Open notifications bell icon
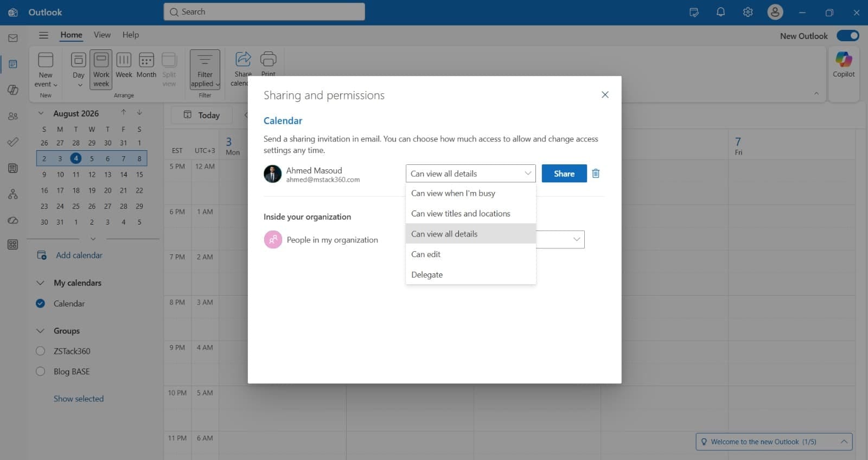Screen dimensions: 868x460 720,12
